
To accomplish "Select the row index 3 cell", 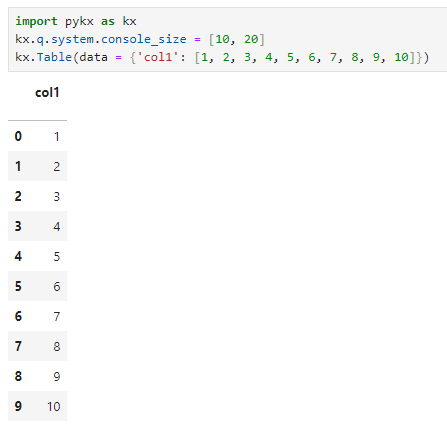I will (x=18, y=226).
